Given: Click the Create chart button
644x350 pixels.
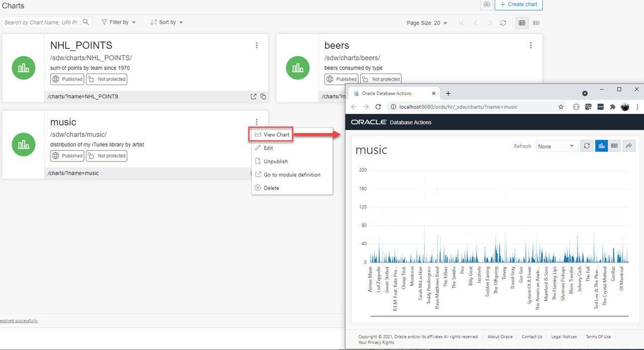Looking at the screenshot, I should pos(519,5).
